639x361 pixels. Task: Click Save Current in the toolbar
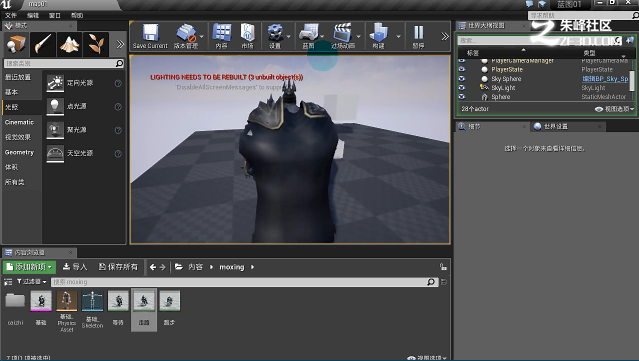point(150,36)
